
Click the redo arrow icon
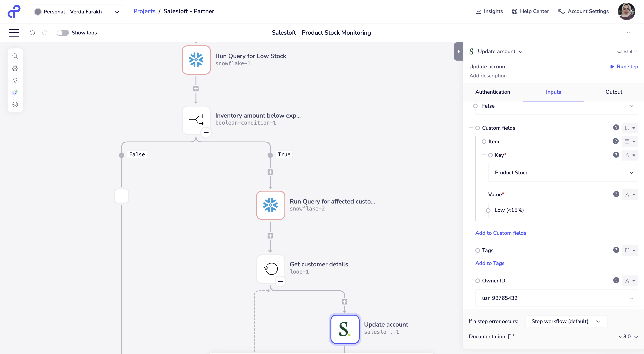click(x=45, y=33)
